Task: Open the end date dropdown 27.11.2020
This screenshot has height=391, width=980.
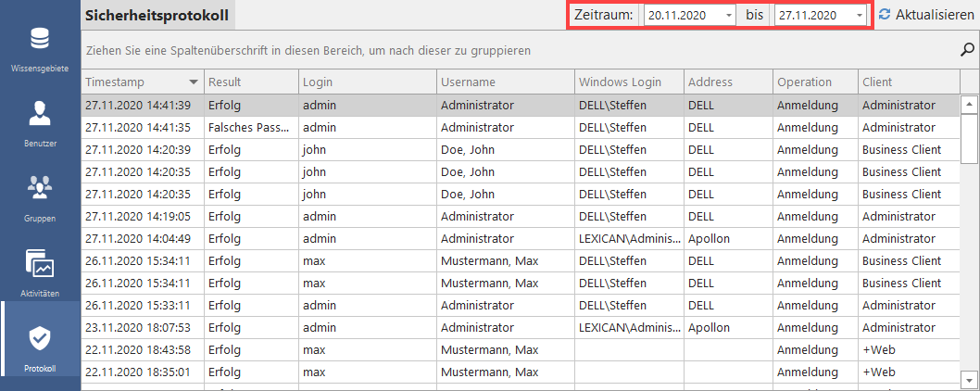Action: tap(860, 16)
